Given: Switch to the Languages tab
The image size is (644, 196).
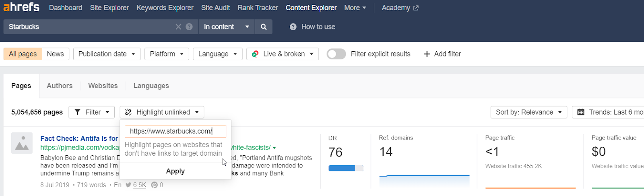Looking at the screenshot, I should tap(151, 85).
